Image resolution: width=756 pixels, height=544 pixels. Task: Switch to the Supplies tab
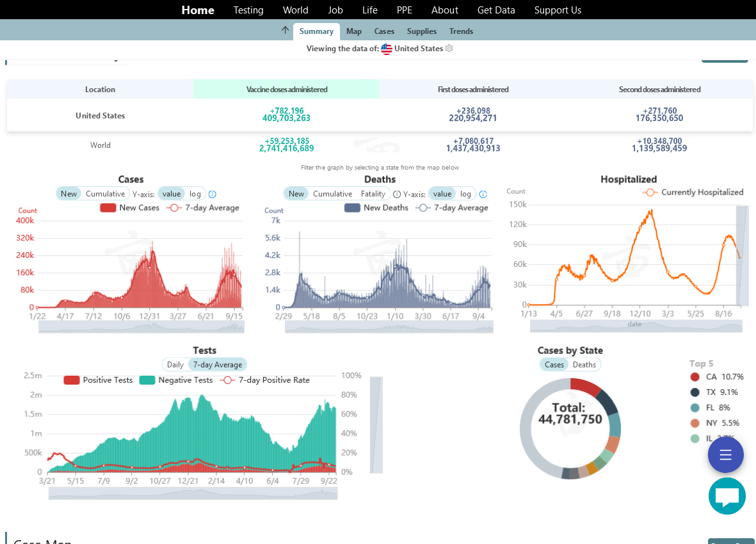pyautogui.click(x=422, y=31)
